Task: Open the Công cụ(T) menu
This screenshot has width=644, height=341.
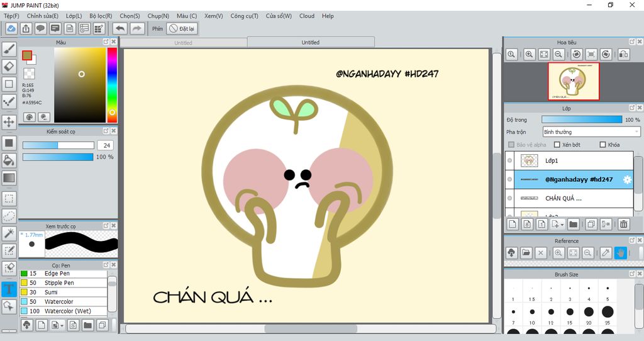Action: point(245,16)
